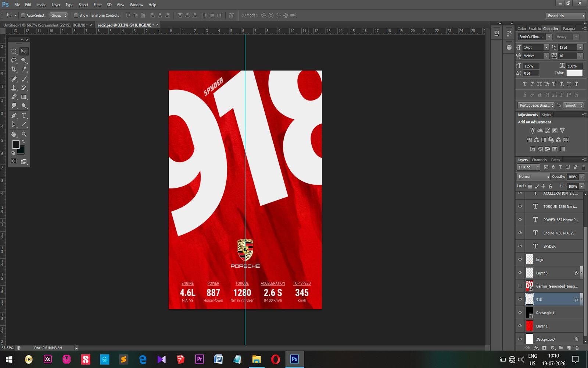Open the Essentials workspace dropdown

click(566, 16)
